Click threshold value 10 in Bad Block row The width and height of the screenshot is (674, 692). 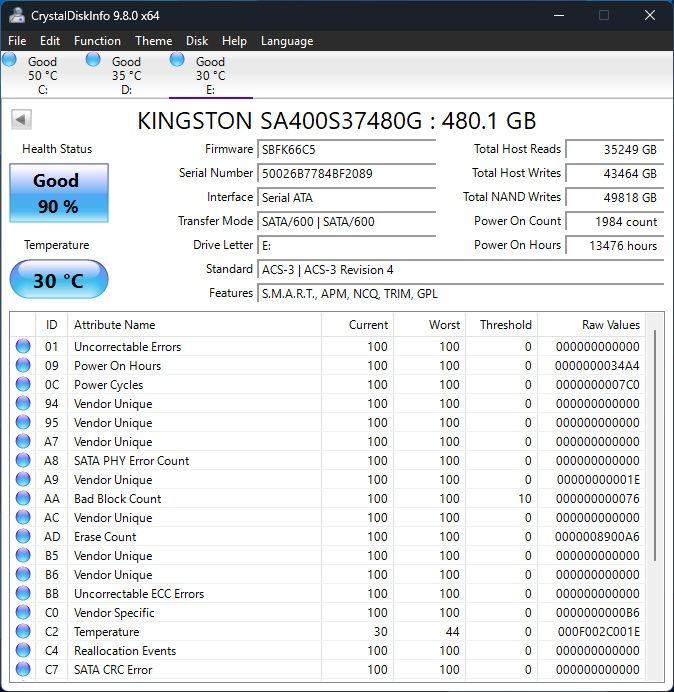coord(525,498)
